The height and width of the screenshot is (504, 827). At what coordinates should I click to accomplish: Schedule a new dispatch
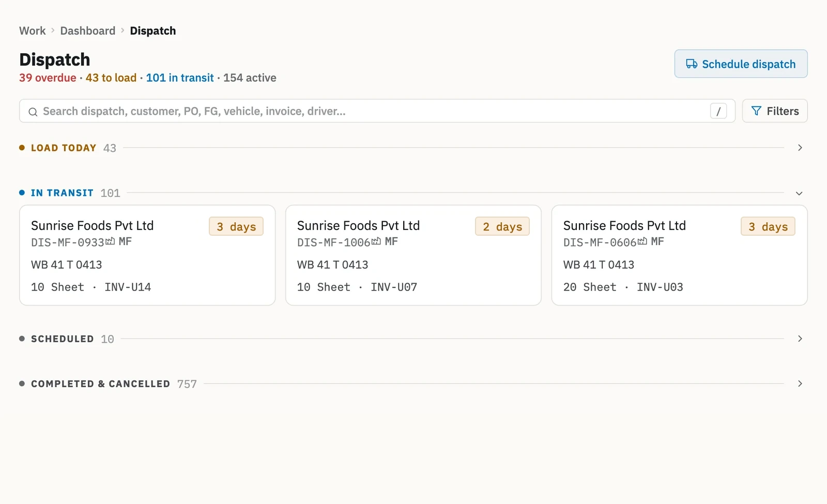click(x=741, y=64)
